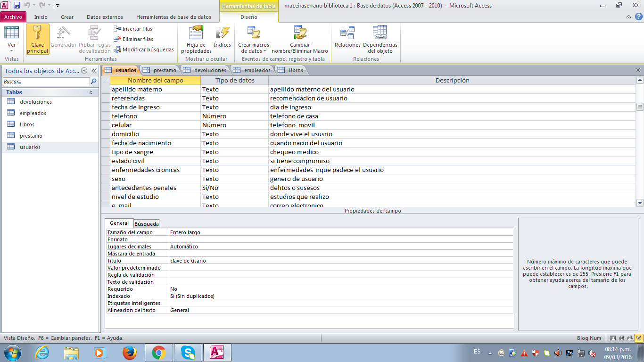Open the Búsqueda properties tab
The height and width of the screenshot is (362, 644).
coord(147,224)
